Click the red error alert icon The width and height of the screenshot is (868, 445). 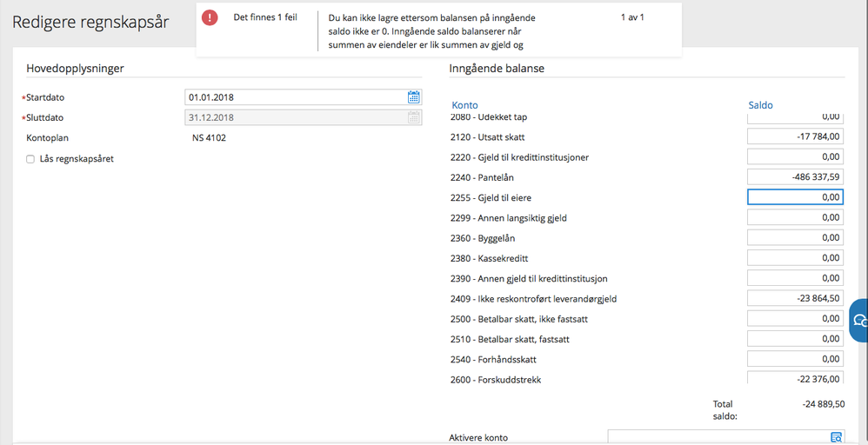[210, 17]
